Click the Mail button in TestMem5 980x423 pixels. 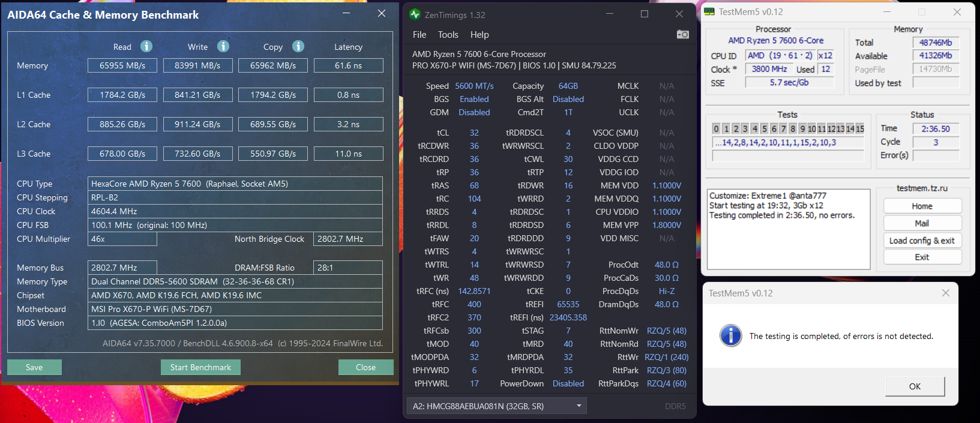[x=922, y=223]
